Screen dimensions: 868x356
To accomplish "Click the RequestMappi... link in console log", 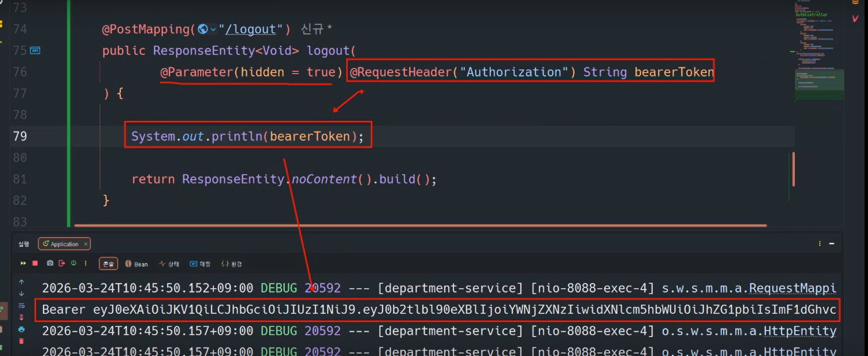I will (792, 288).
